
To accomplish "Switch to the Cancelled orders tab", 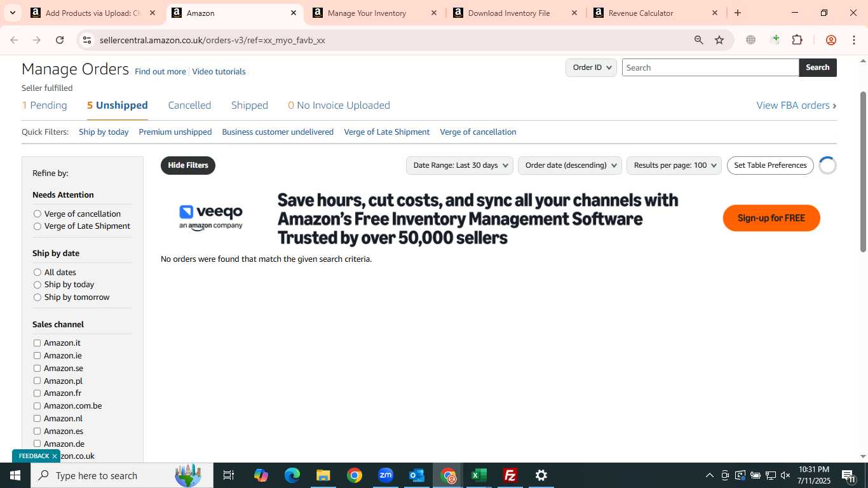I will coord(189,105).
